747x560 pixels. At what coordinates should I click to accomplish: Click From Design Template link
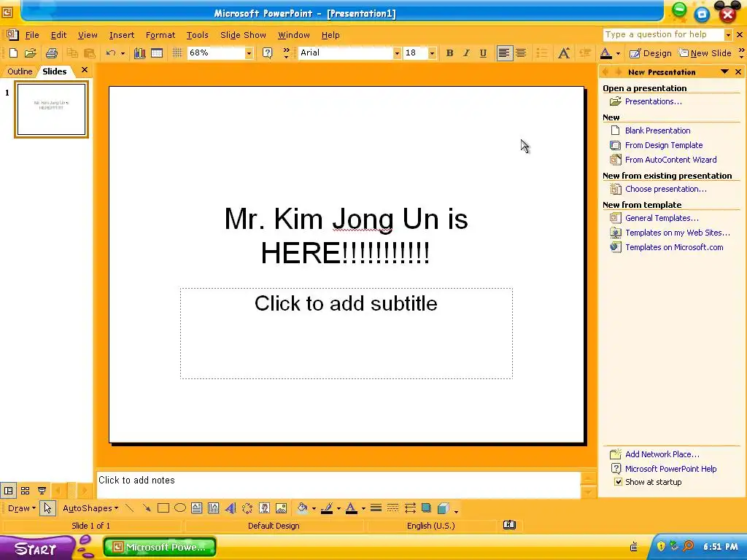tap(664, 145)
